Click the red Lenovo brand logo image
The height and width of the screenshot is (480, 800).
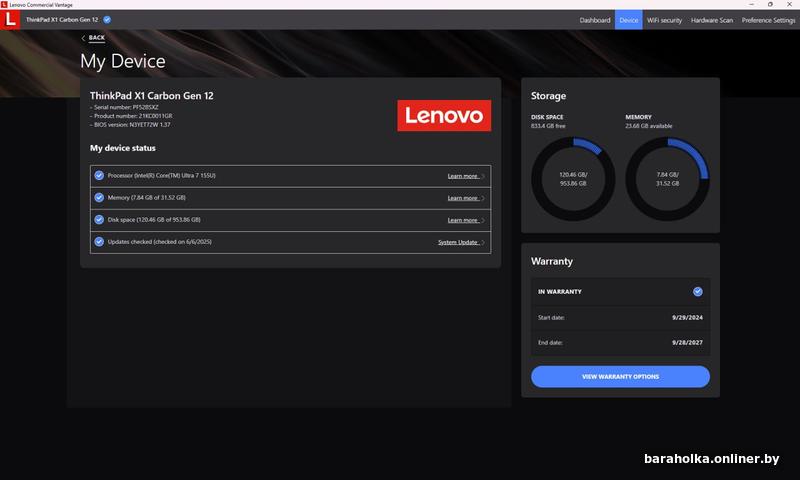[x=444, y=116]
